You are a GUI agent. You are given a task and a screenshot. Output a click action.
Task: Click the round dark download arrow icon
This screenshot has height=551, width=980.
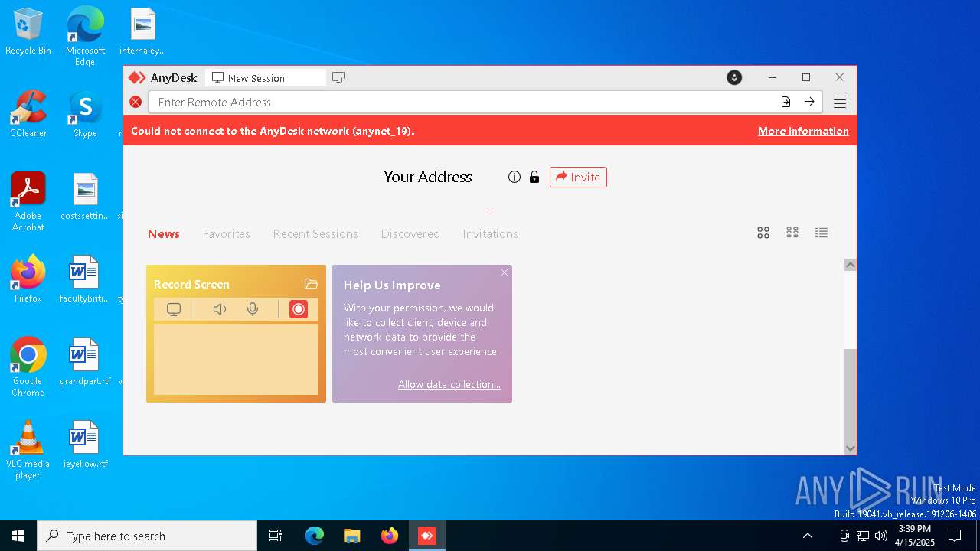[734, 77]
